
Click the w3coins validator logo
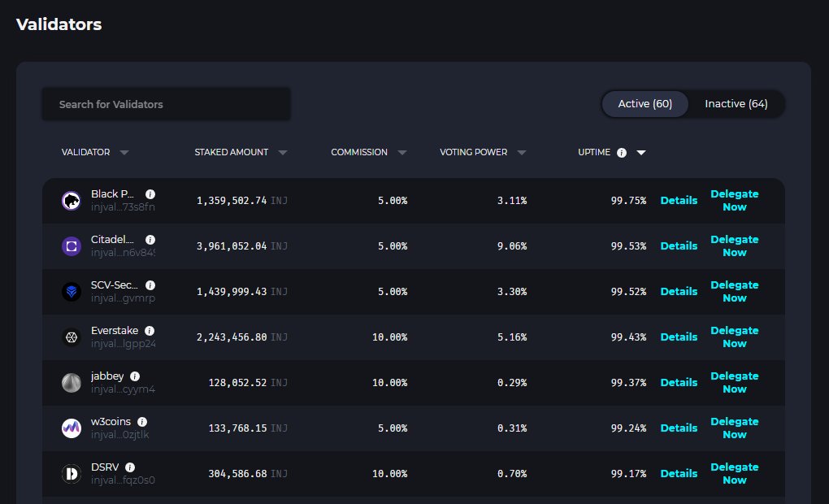pos(72,428)
